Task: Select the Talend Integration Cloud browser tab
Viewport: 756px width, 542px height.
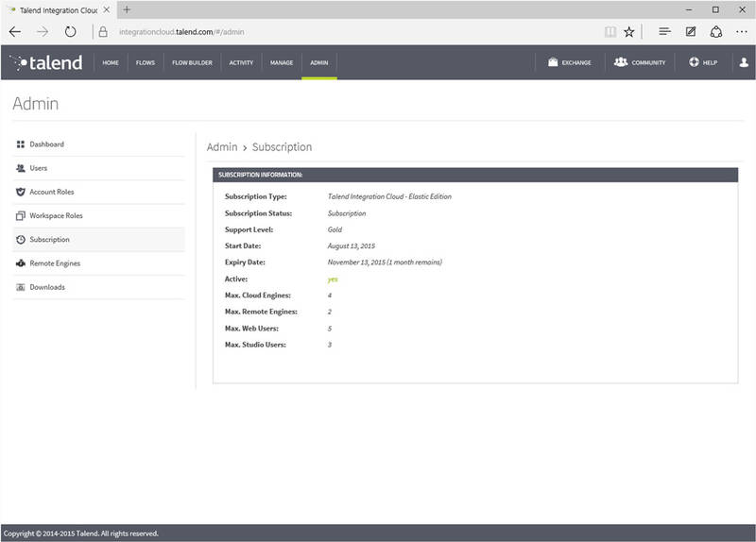Action: (58, 9)
